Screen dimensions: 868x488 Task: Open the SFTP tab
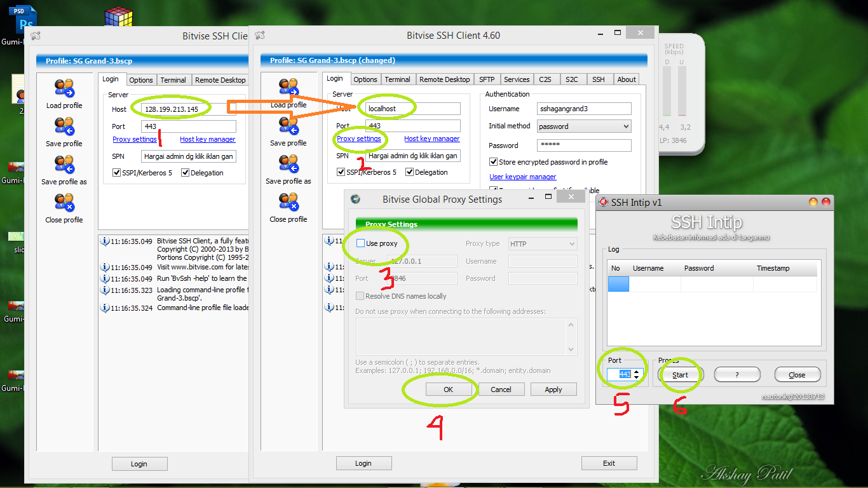[487, 79]
